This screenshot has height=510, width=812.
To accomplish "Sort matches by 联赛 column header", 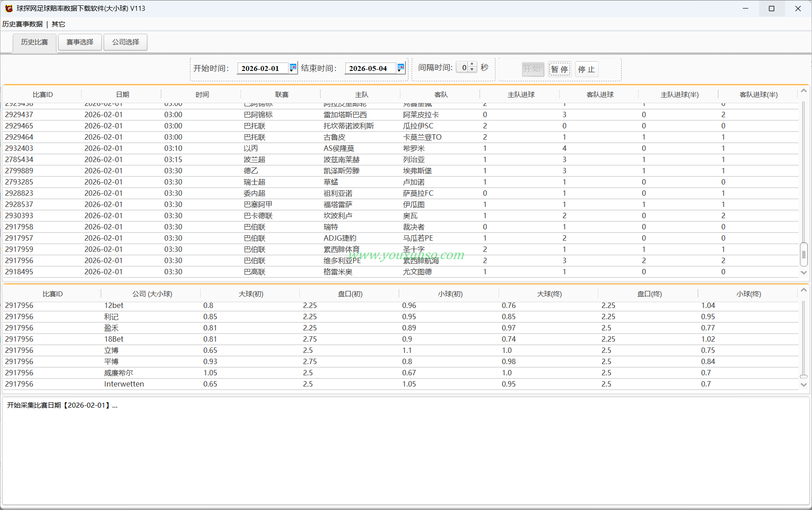I will pyautogui.click(x=282, y=95).
